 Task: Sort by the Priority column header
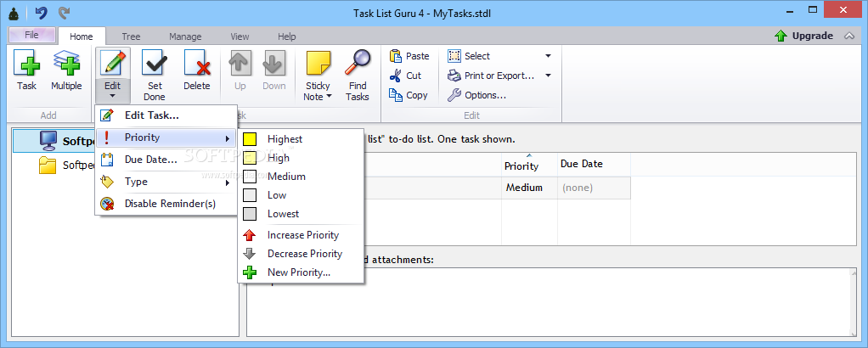click(529, 165)
